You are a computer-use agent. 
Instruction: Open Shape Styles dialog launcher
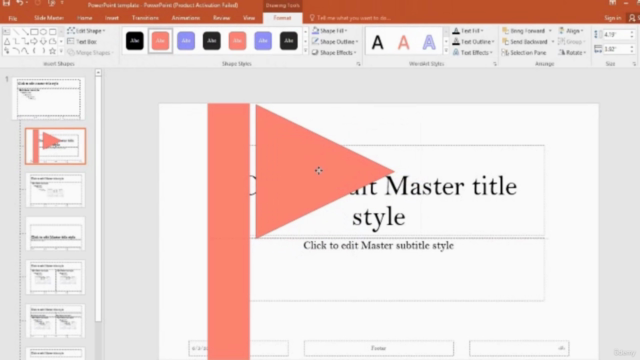(358, 64)
